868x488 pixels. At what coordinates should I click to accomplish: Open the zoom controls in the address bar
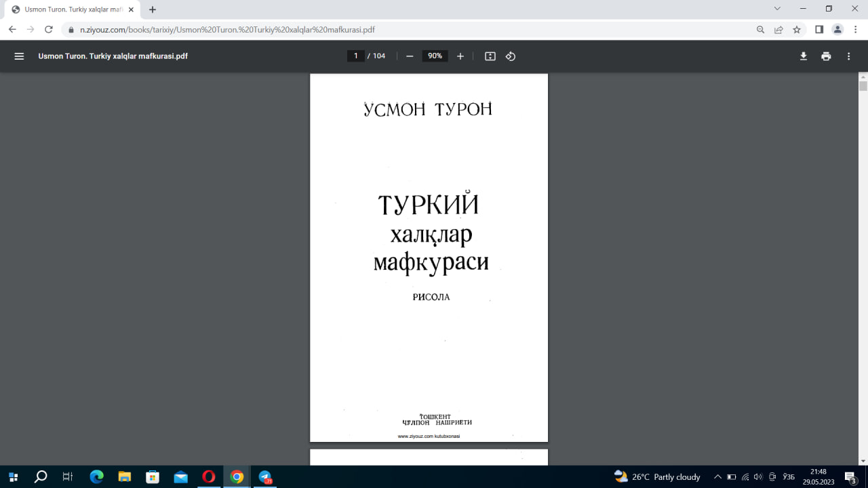point(759,29)
